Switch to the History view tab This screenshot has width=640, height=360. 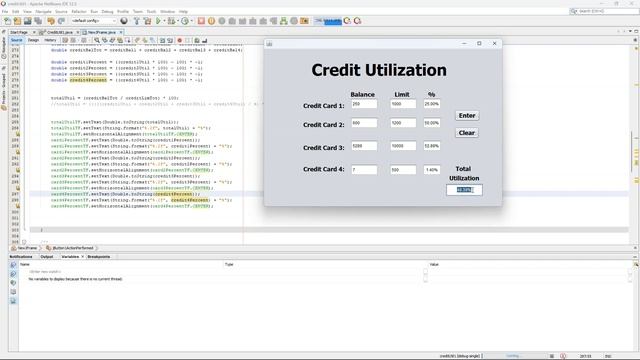tap(50, 40)
